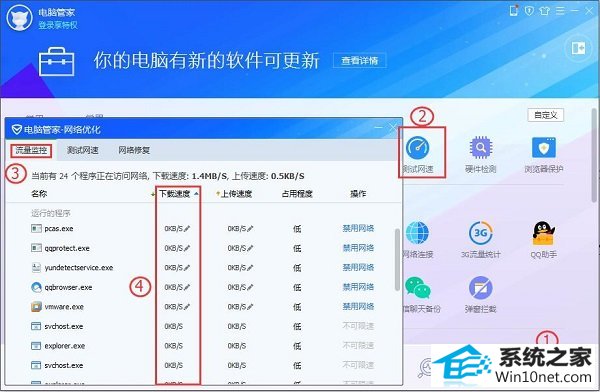The width and height of the screenshot is (600, 392).
Task: Edit download limit pencil for qqbrowser.exe
Action: 187,287
